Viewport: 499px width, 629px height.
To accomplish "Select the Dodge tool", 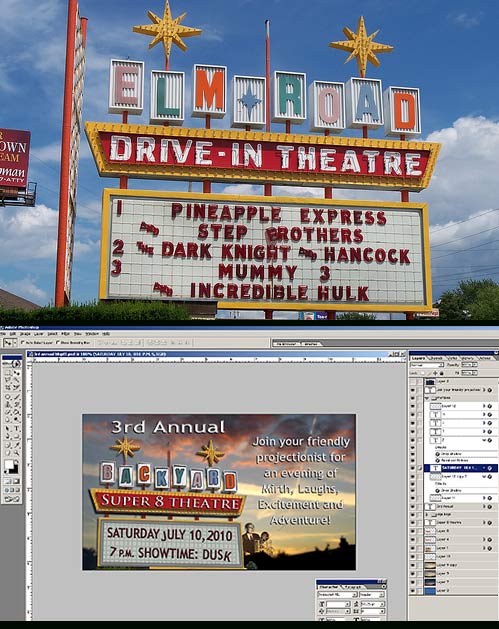I will [x=16, y=419].
